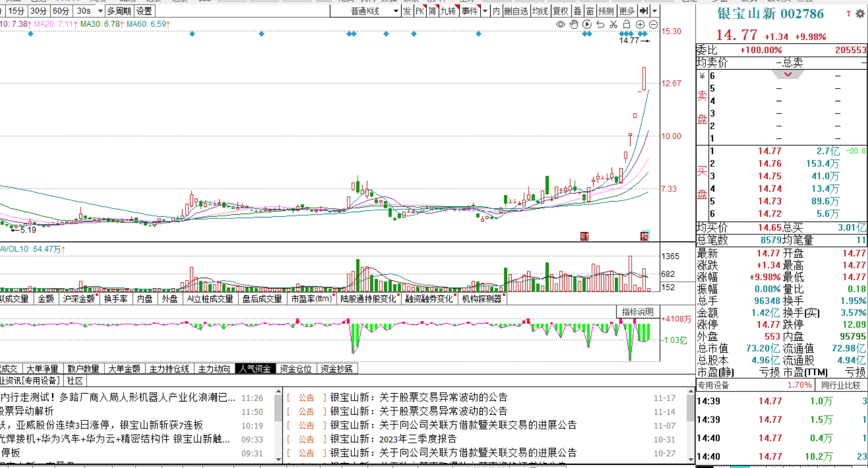Toggle the eye visibility icon above the chart
This screenshot has height=468, width=868.
[560, 24]
